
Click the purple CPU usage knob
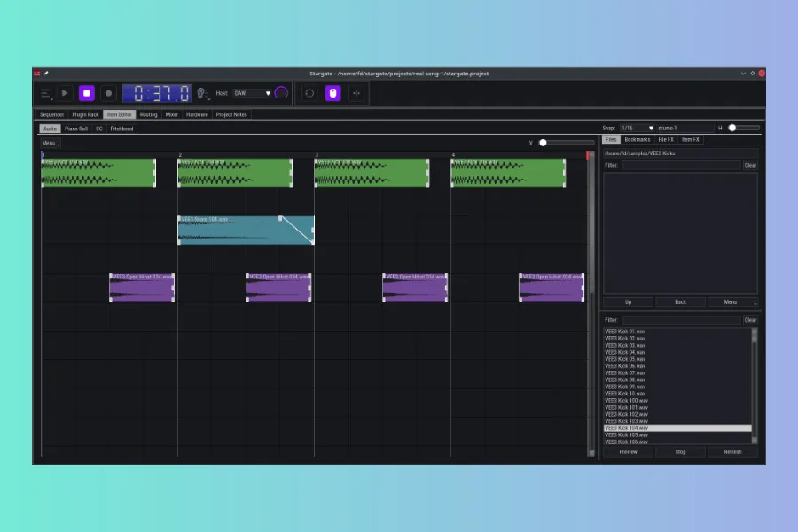coord(282,93)
